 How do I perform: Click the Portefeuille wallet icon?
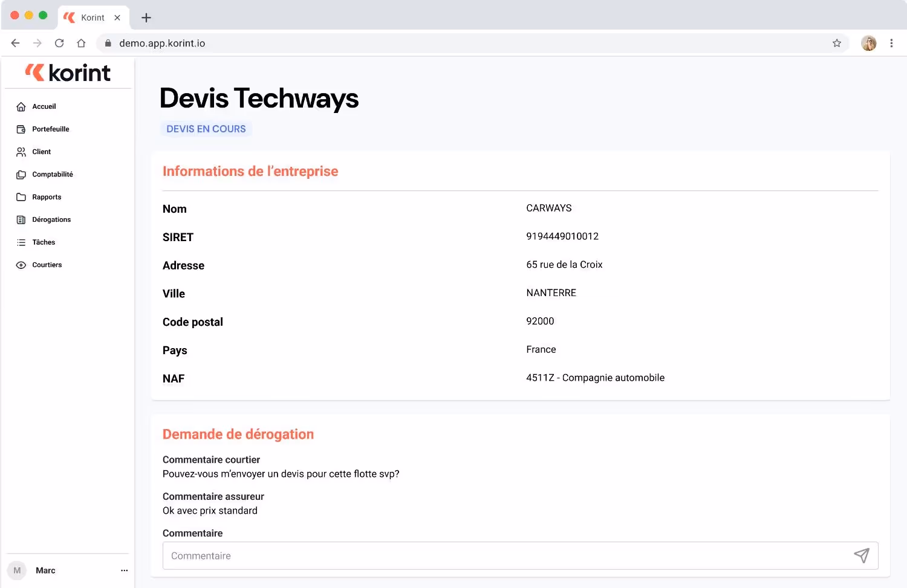click(x=21, y=129)
